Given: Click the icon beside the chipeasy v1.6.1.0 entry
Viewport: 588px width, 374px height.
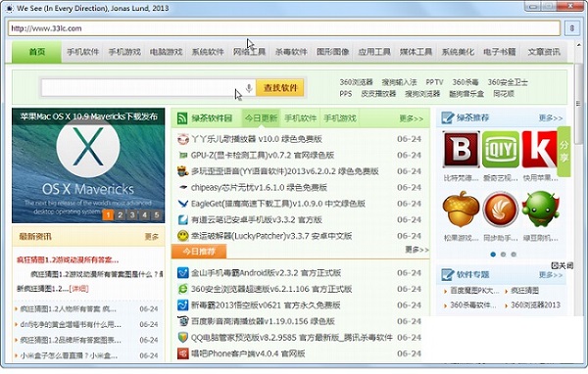Looking at the screenshot, I should [x=182, y=187].
